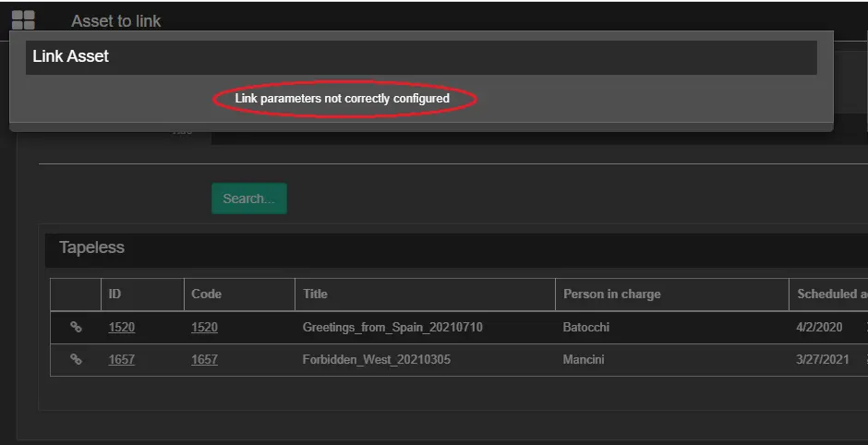Click link icon for Forbidden_West row
Viewport: 868px width, 445px height.
76,359
